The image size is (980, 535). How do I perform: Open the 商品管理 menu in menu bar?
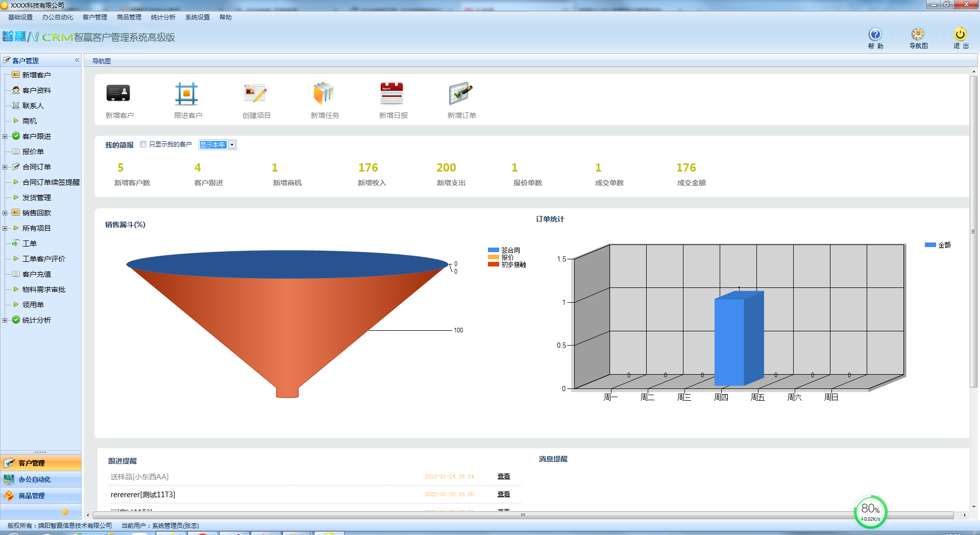[x=129, y=17]
